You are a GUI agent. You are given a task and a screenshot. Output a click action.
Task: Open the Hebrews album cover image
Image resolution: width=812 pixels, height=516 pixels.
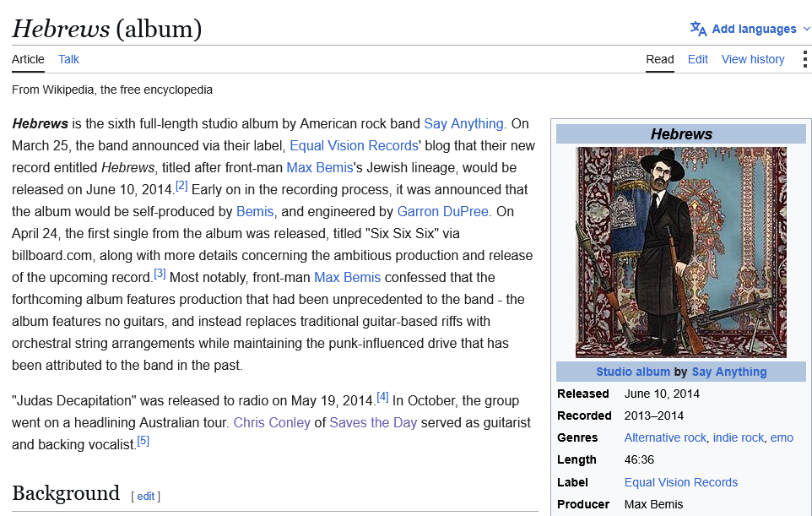[681, 253]
